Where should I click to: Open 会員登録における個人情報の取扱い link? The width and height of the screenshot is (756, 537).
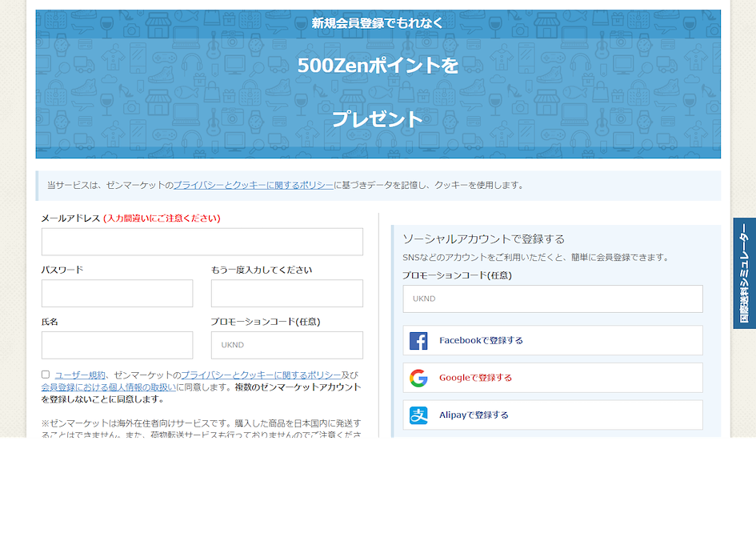pyautogui.click(x=109, y=387)
